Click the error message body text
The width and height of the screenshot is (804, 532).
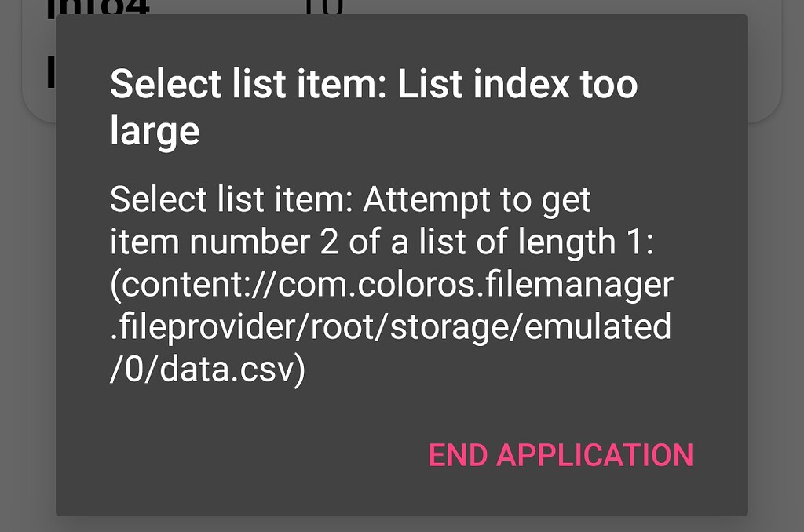click(x=393, y=282)
